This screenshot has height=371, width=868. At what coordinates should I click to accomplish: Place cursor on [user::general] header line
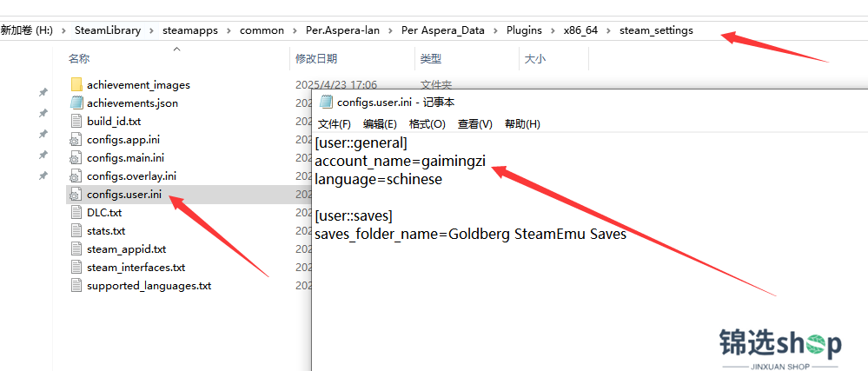click(x=361, y=144)
